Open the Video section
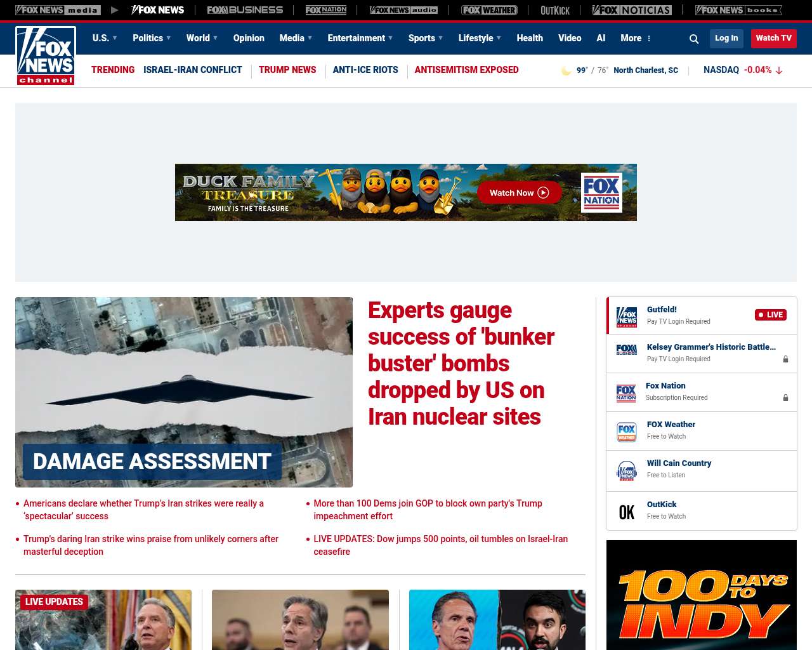The width and height of the screenshot is (812, 650). 570,38
